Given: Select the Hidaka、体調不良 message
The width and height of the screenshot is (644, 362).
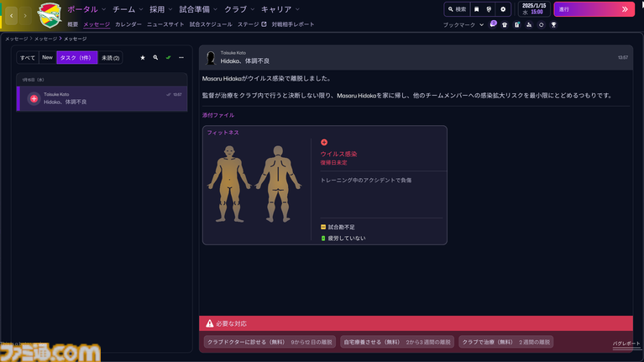Looking at the screenshot, I should pos(102,98).
